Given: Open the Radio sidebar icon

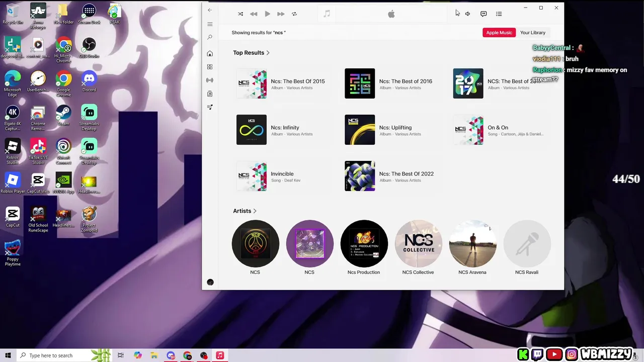Looking at the screenshot, I should click(x=210, y=80).
